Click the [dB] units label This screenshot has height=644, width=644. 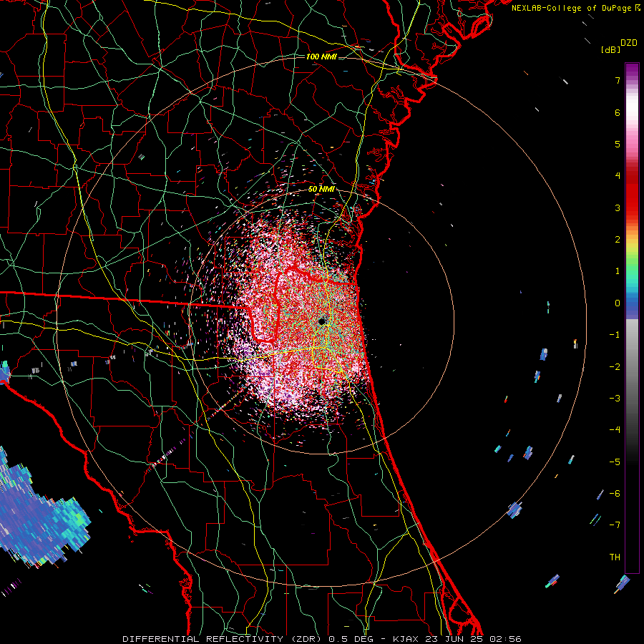click(x=610, y=49)
